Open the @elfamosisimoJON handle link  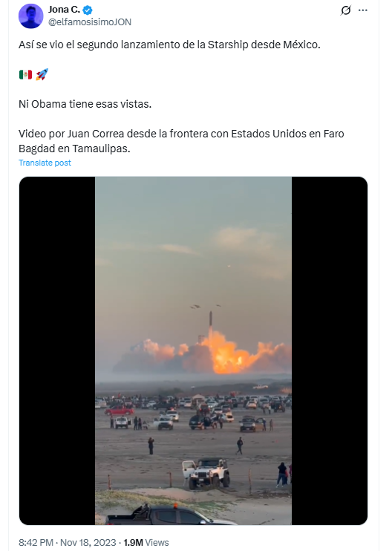pos(90,22)
